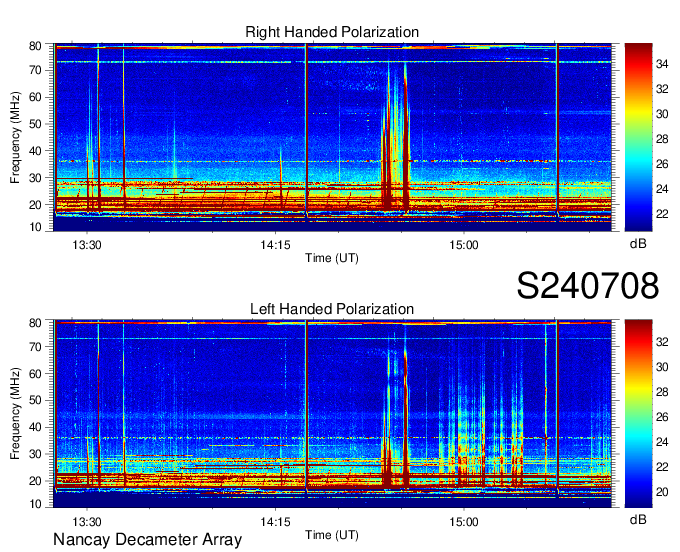This screenshot has width=680, height=552.
Task: Click the 20 MHz tick on the Left Handed plot
Action: click(35, 481)
